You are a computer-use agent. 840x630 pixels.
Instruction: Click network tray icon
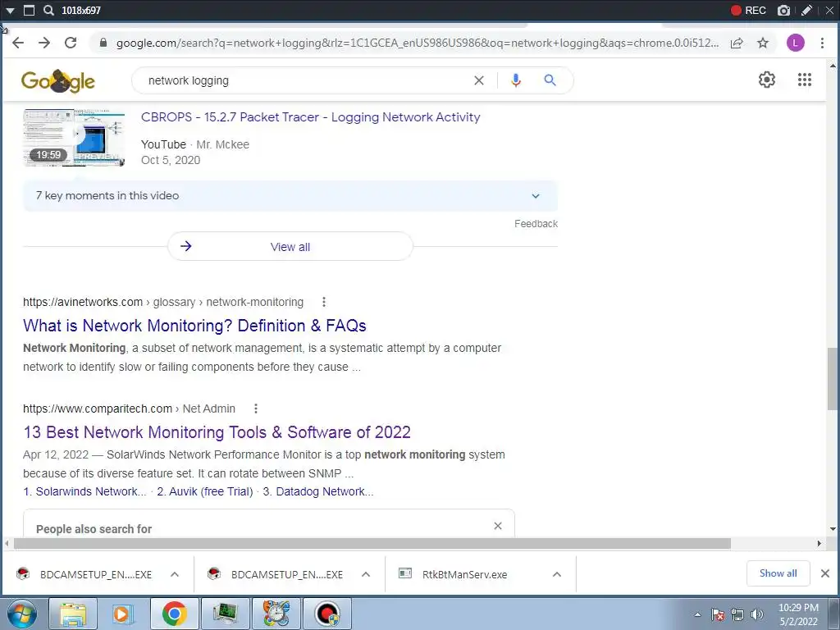point(737,614)
